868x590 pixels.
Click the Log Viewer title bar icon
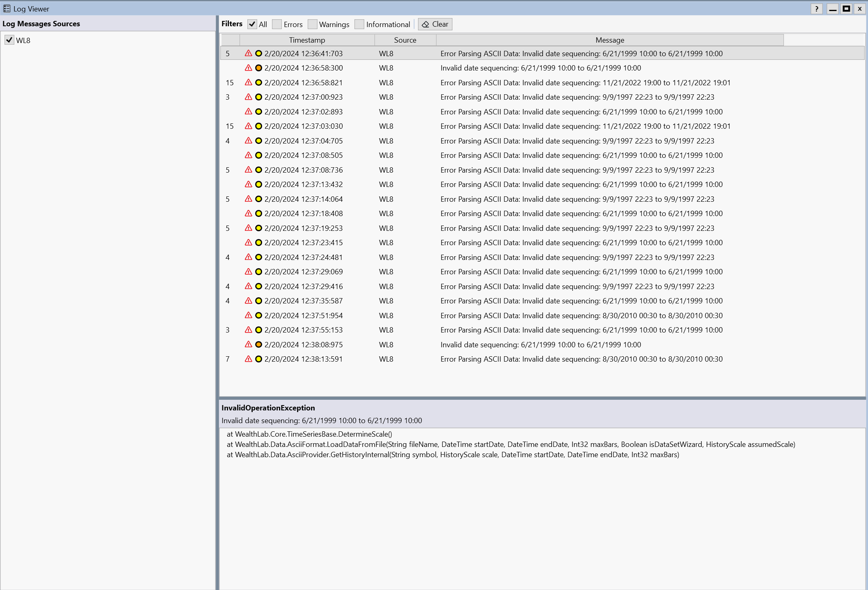7,9
